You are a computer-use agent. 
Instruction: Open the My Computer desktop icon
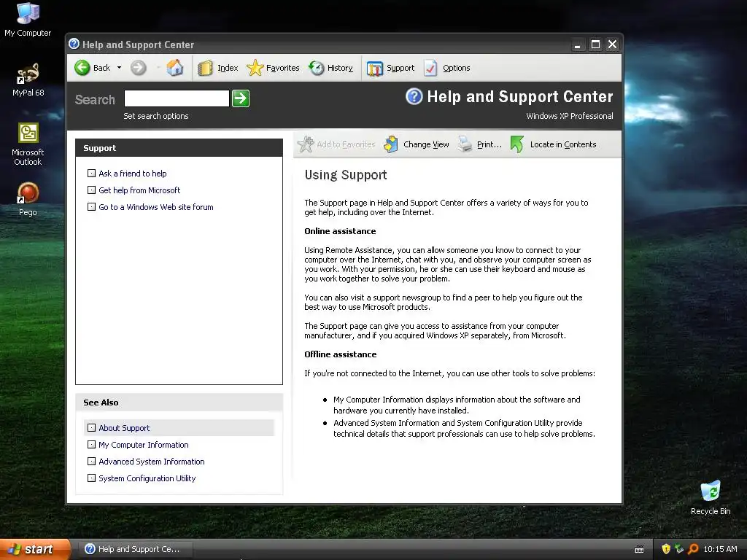coord(28,20)
